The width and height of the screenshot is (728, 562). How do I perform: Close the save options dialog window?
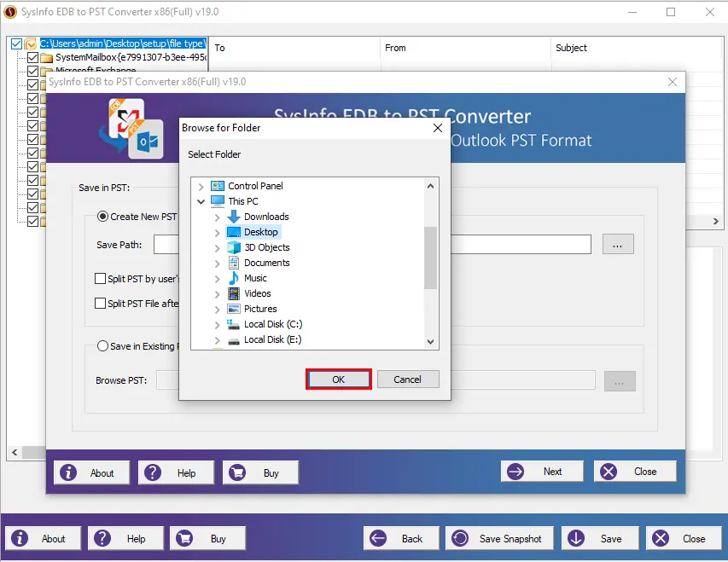tap(672, 82)
